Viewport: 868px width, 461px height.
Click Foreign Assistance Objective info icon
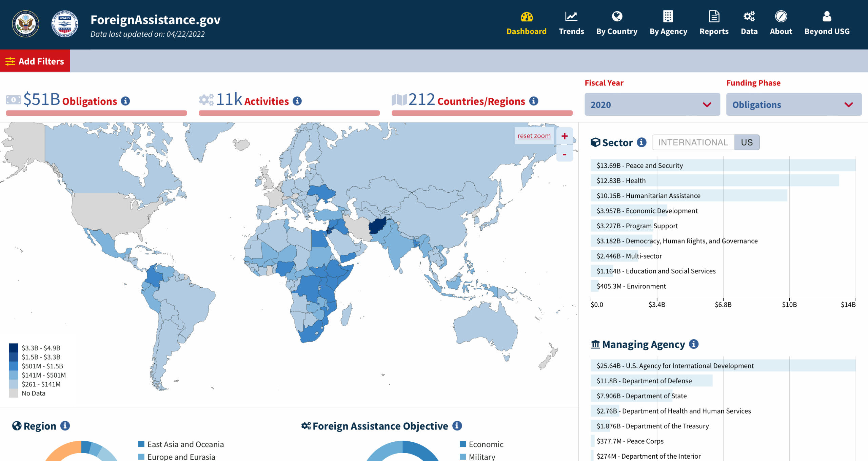coord(457,426)
